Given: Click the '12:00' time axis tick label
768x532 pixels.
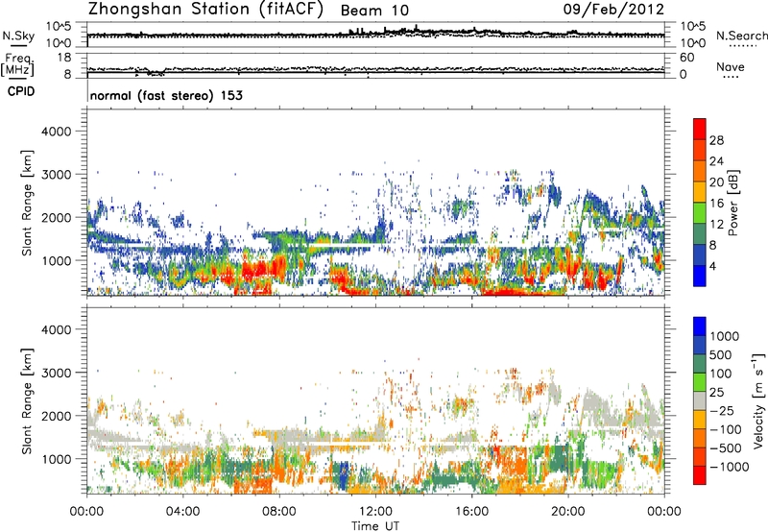Looking at the screenshot, I should click(375, 512).
